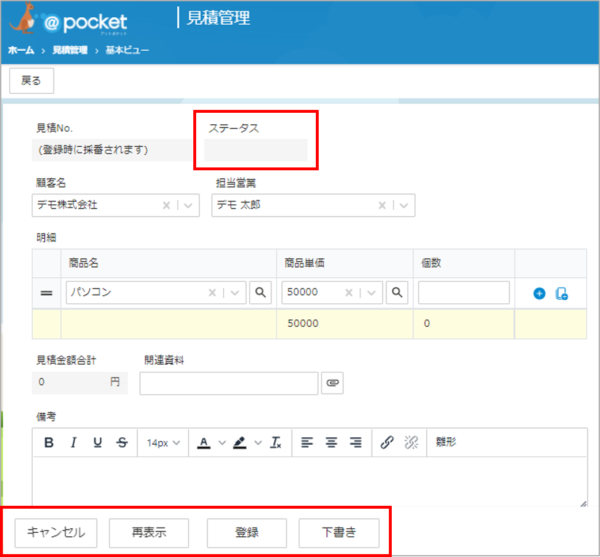
Task: Click the 戻る button
Action: [31, 81]
